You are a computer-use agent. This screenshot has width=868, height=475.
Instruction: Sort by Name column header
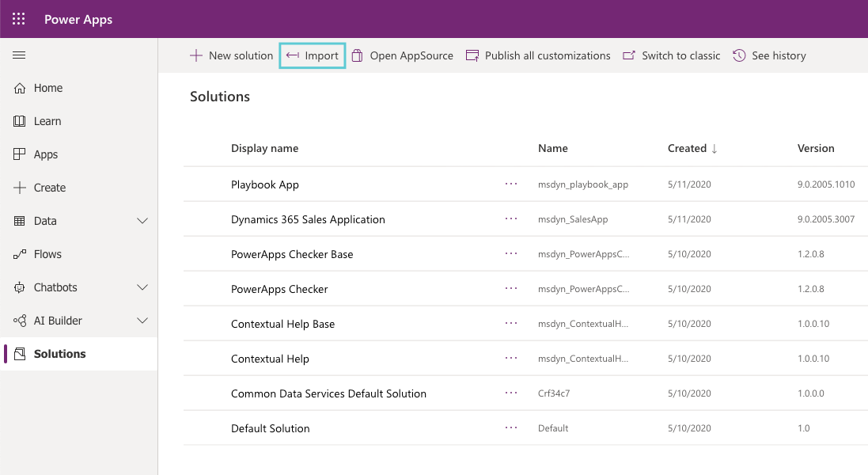553,148
